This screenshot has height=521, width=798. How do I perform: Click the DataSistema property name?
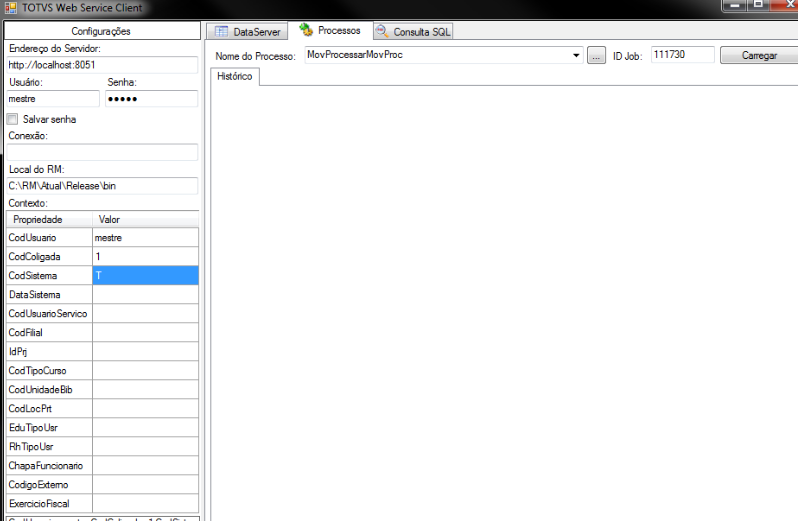click(35, 295)
